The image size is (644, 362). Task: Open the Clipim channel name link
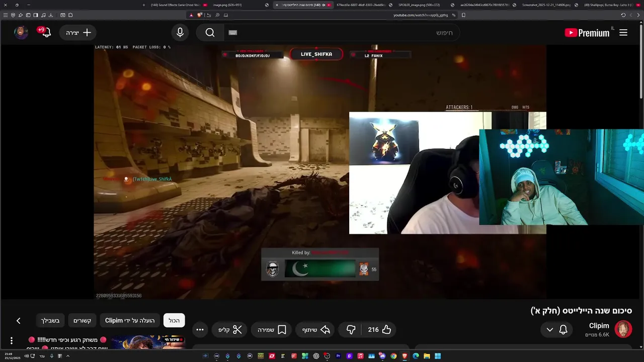pyautogui.click(x=599, y=326)
